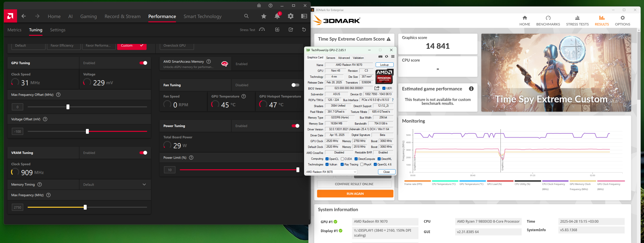
Task: Disable the GPU Tuning toggle
Action: 143,63
